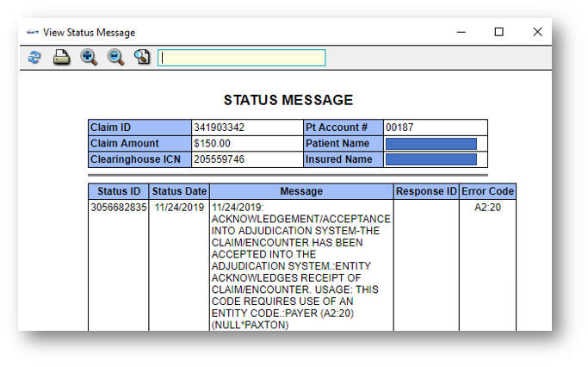Screen dimensions: 588x367
Task: Zoom out using the magnifier minus icon
Action: point(115,58)
